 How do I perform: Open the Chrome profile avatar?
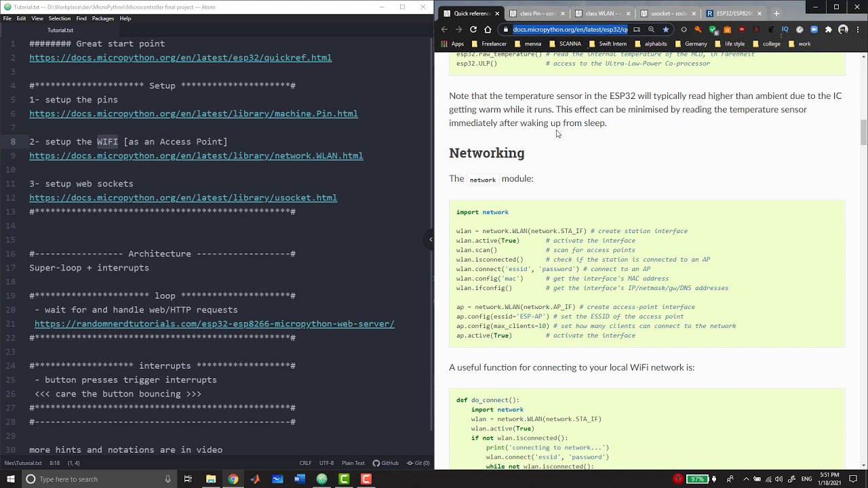[843, 29]
